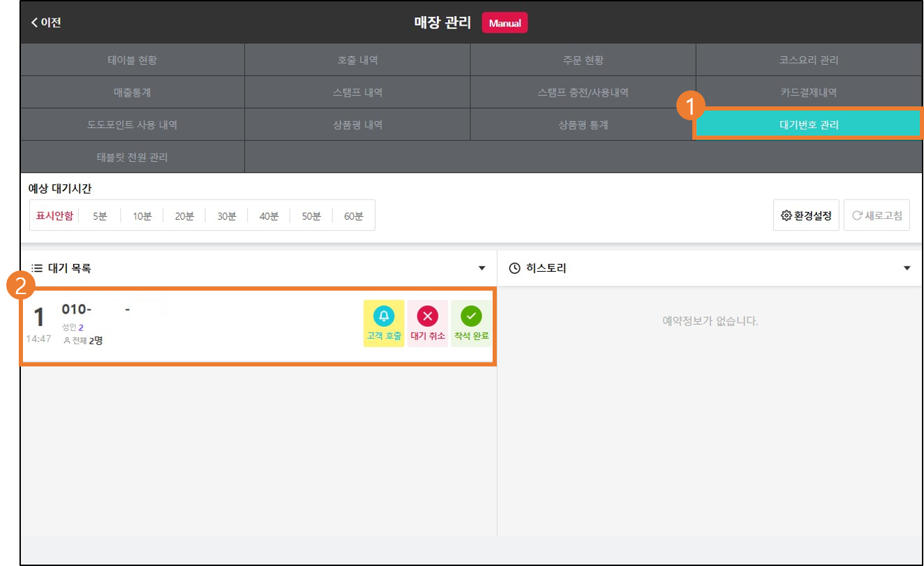This screenshot has width=924, height=566.
Task: Expand the 히스토리 dropdown arrow
Action: pyautogui.click(x=907, y=268)
